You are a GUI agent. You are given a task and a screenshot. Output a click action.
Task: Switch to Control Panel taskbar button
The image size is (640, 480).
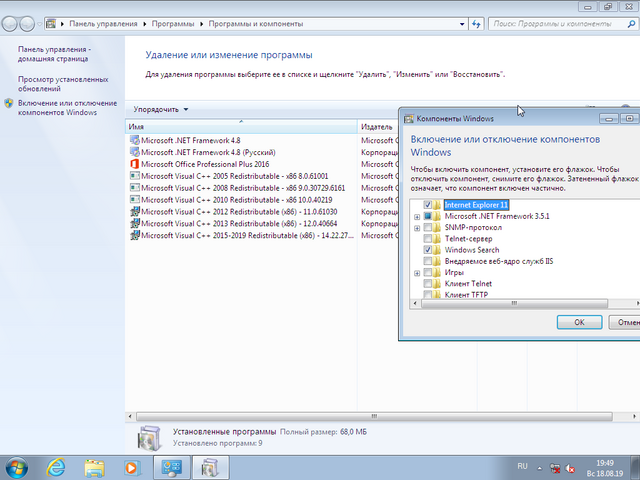pos(171,468)
